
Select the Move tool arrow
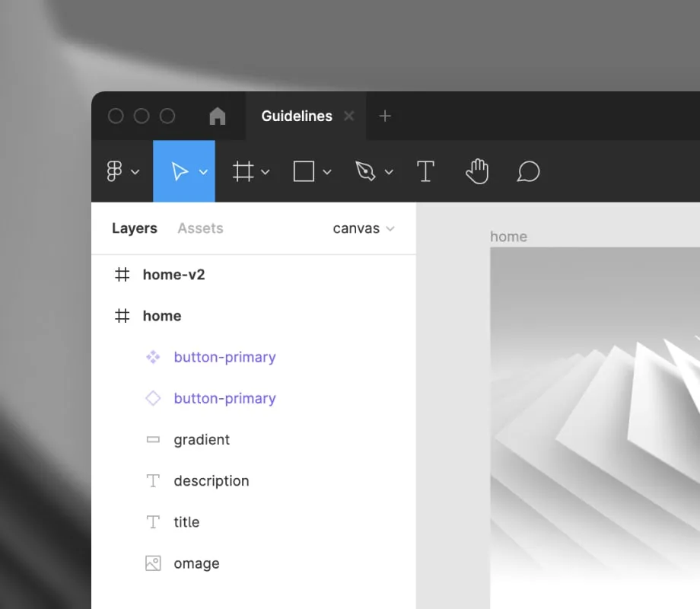pos(180,171)
